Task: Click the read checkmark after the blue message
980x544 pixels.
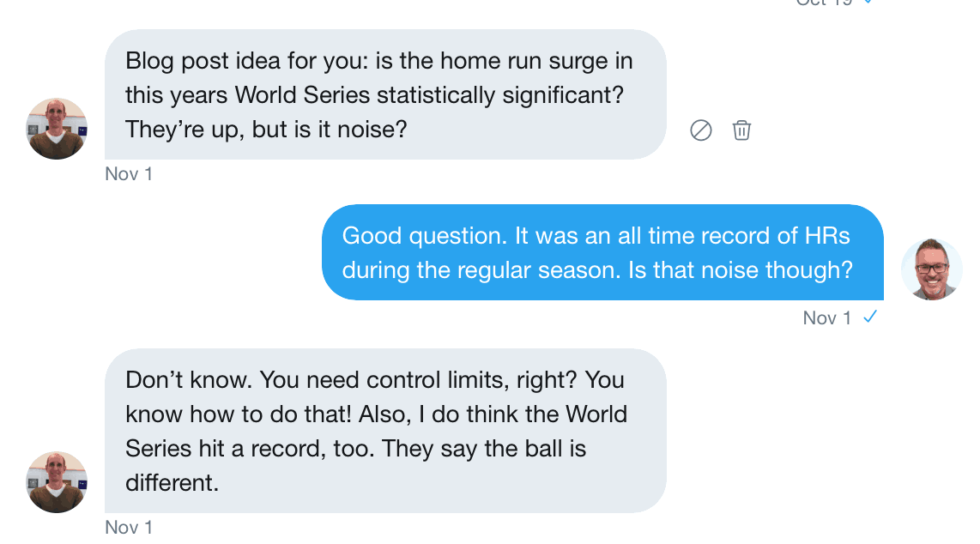Action: (870, 317)
